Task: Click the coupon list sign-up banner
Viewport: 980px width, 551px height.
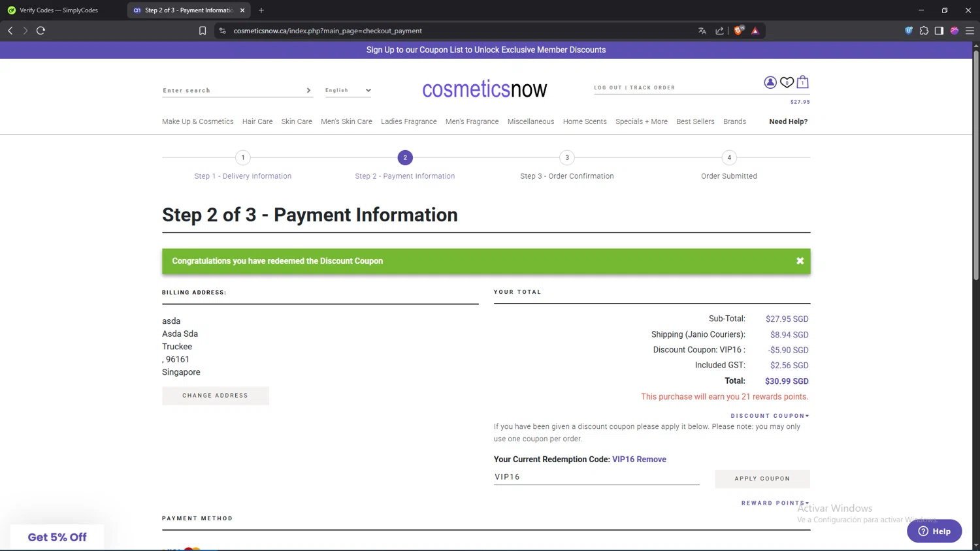Action: 486,50
